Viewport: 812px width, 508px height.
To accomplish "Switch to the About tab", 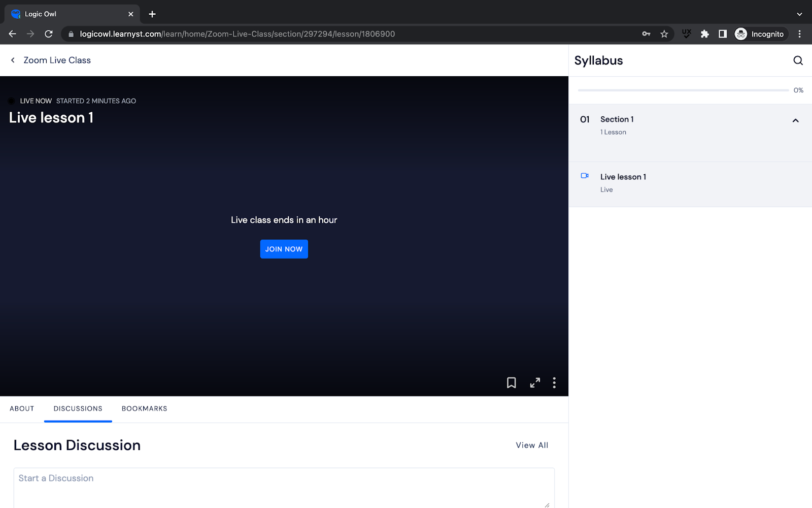I will click(x=22, y=408).
